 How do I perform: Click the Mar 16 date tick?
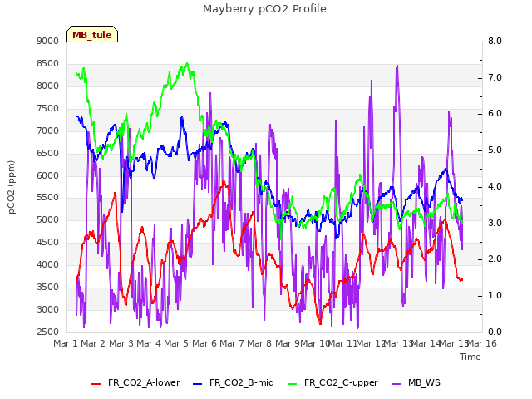pyautogui.click(x=482, y=343)
